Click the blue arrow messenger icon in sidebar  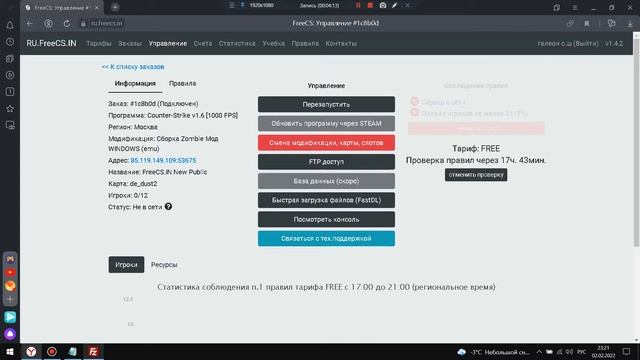point(10,317)
